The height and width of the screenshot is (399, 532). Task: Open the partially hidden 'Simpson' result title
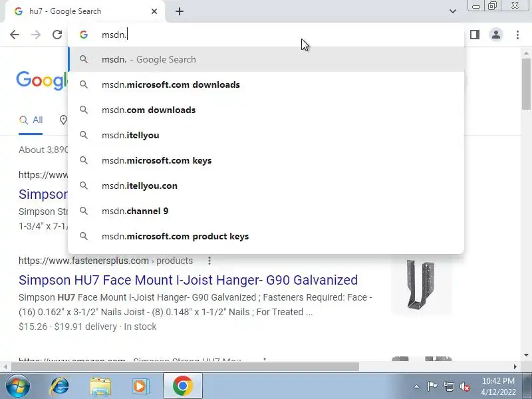tap(43, 194)
